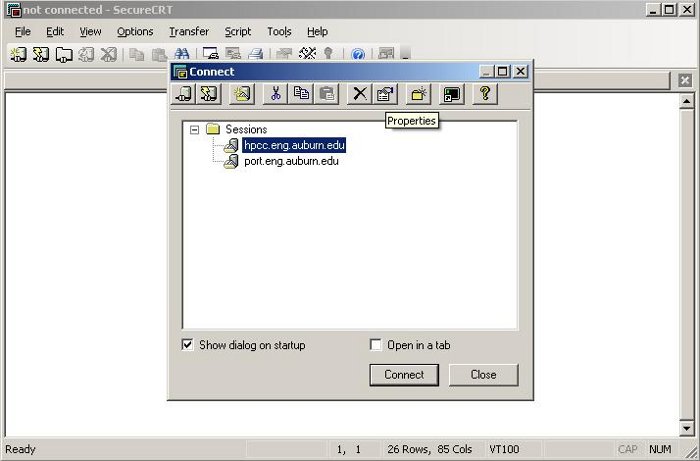Click the Quick Connect lightning icon in dialog
The image size is (700, 461).
[208, 94]
